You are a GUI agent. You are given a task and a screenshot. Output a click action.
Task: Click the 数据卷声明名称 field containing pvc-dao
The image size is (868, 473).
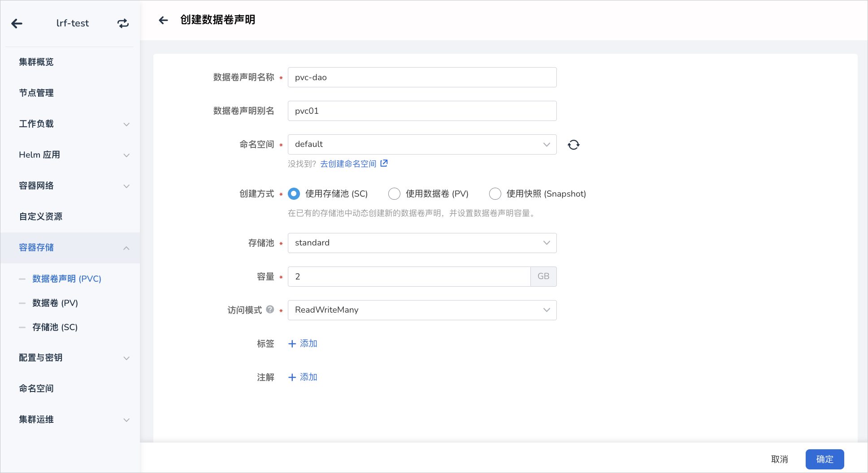click(422, 77)
